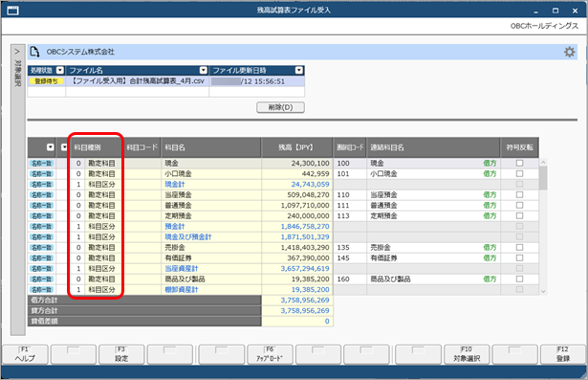
Task: Click the OBCホールディングス label
Action: [x=544, y=26]
